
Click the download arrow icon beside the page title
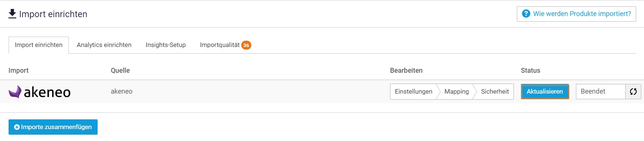[12, 14]
